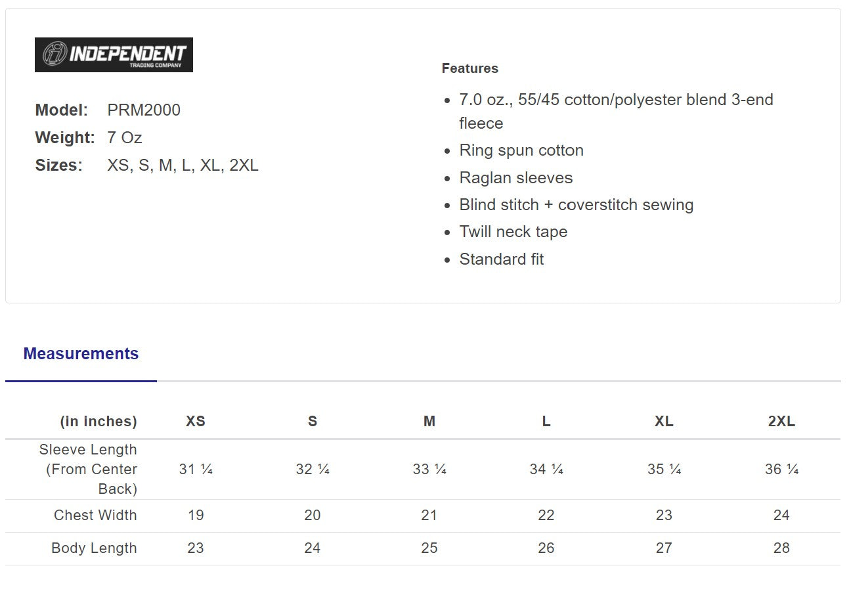Click the 36 ¼ sleeve length value
The height and width of the screenshot is (616, 849).
pyautogui.click(x=781, y=470)
